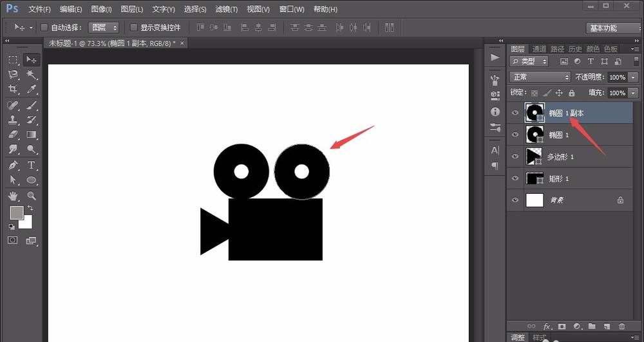Select the Eyedropper tool

pos(32,89)
